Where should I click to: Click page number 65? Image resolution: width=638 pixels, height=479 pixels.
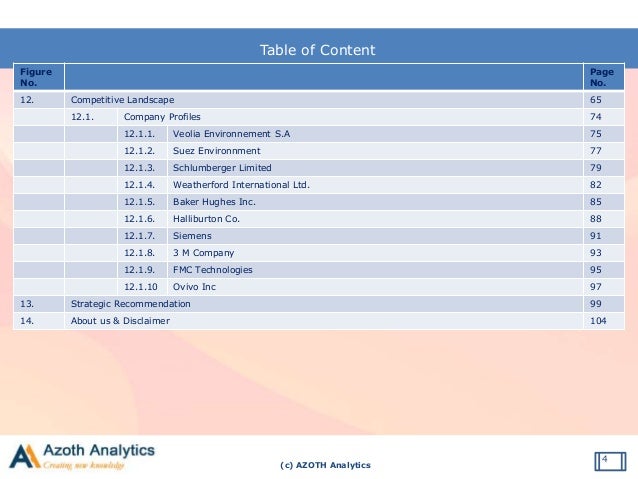pos(596,100)
